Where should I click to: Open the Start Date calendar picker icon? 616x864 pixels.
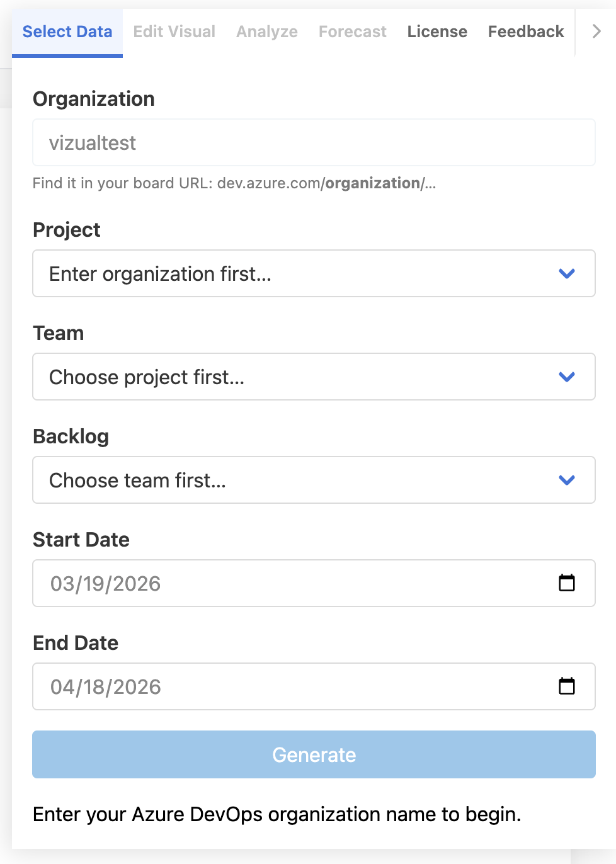567,583
